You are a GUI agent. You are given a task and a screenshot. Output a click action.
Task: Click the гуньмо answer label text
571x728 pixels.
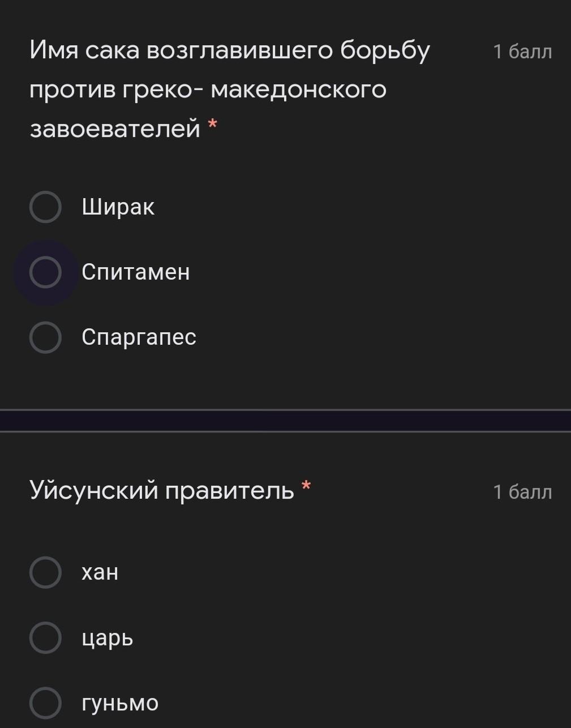[x=120, y=703]
